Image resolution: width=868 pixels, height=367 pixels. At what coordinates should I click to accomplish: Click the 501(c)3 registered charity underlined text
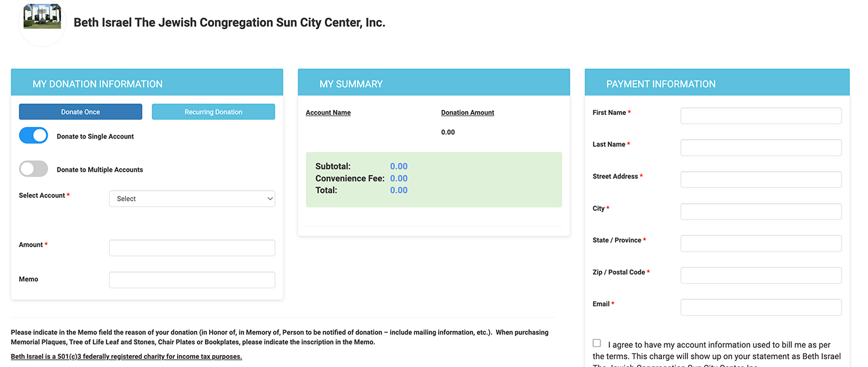[126, 357]
